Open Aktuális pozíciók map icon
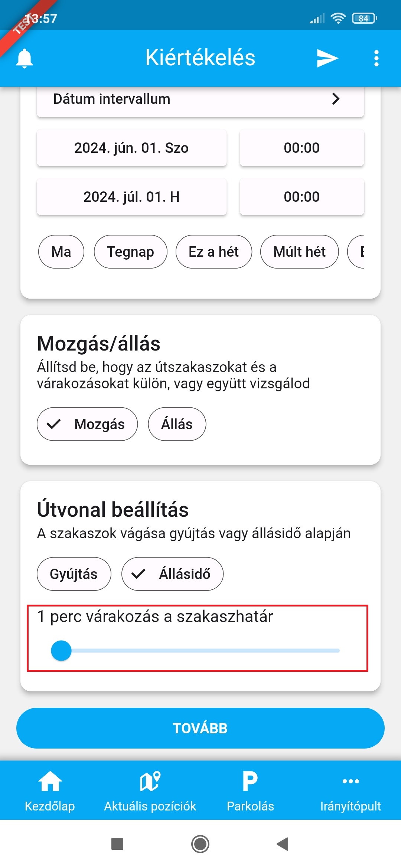This screenshot has height=868, width=401. tap(150, 781)
